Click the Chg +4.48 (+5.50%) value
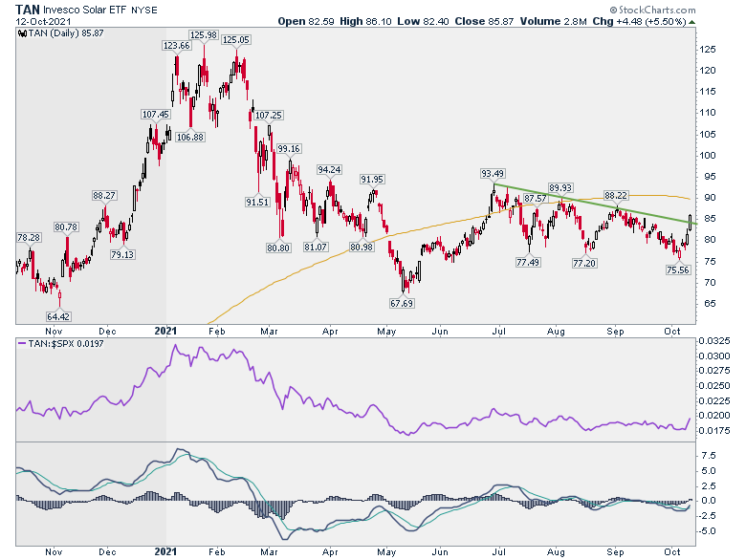 [639, 21]
